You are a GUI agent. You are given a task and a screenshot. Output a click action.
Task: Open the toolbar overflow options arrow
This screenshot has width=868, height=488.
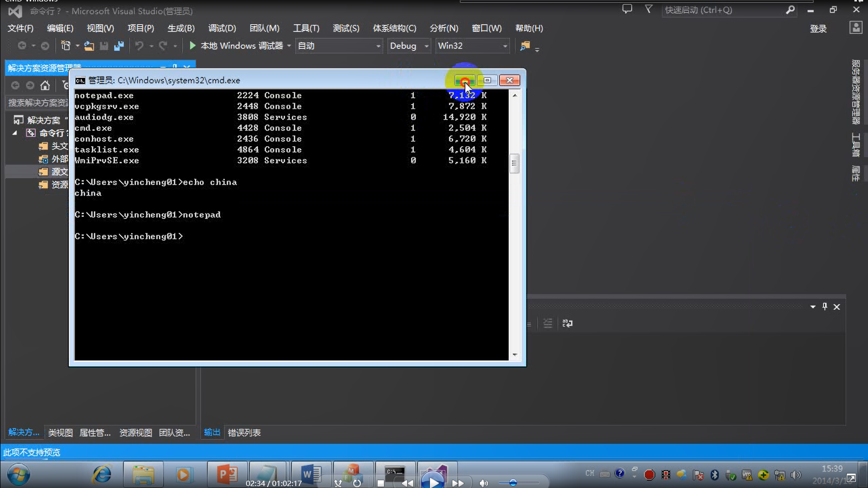[x=537, y=49]
